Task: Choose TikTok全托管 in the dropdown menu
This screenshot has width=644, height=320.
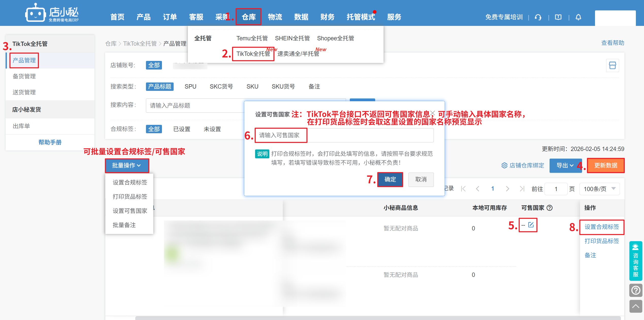Action: coord(253,54)
